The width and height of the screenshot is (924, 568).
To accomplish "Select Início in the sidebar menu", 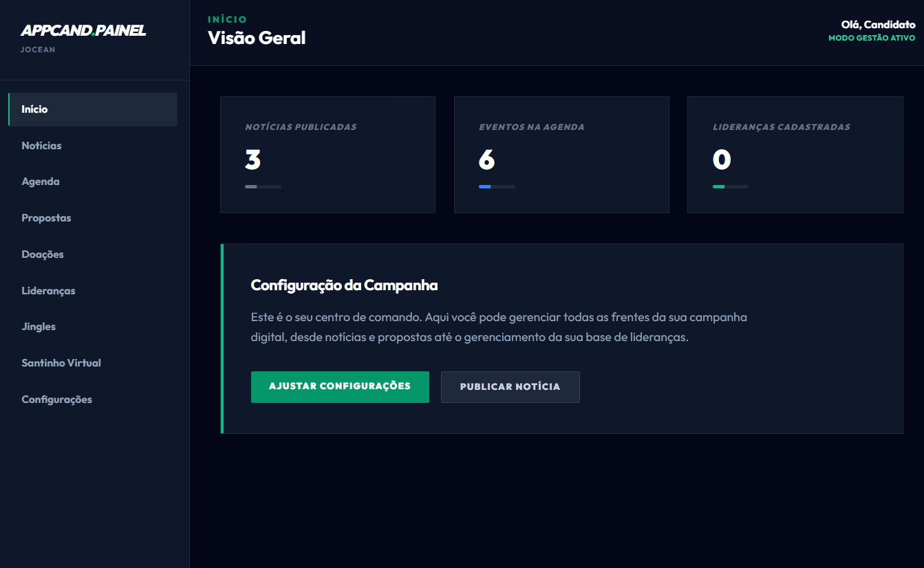I will click(x=34, y=109).
